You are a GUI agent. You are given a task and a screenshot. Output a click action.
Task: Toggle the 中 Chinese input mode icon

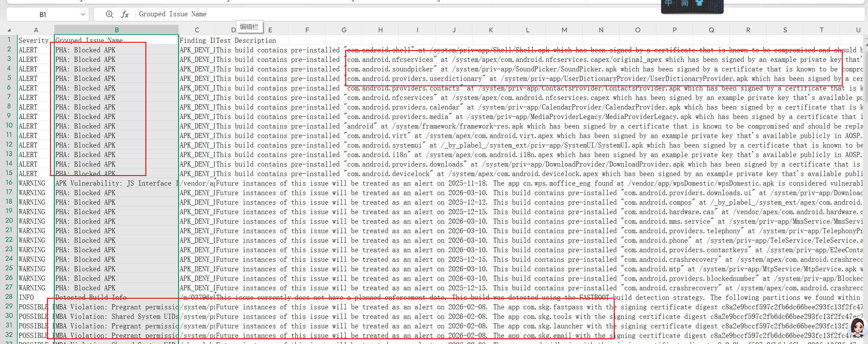pos(669,3)
